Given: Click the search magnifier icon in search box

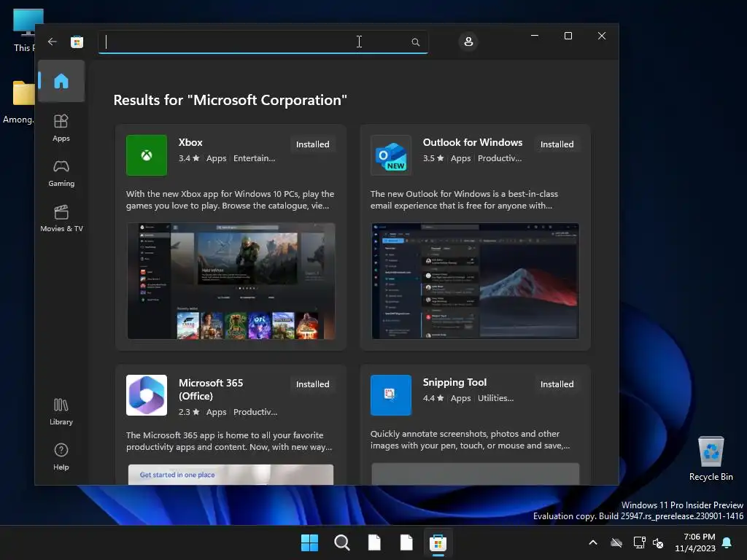Looking at the screenshot, I should click(415, 42).
